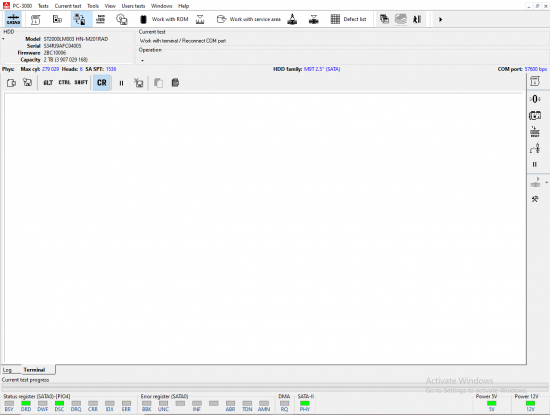Image resolution: width=550 pixels, height=415 pixels.
Task: Click the board icon in right sidebar
Action: 535,115
